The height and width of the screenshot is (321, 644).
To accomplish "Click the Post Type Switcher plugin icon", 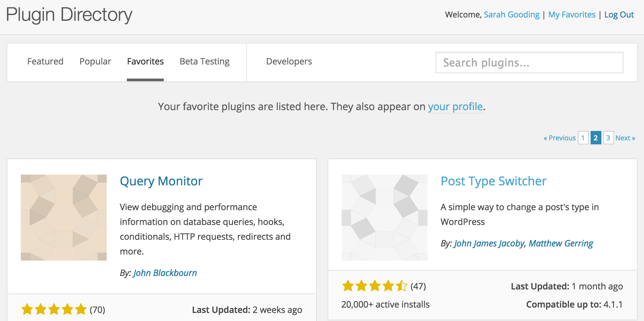I will click(384, 217).
